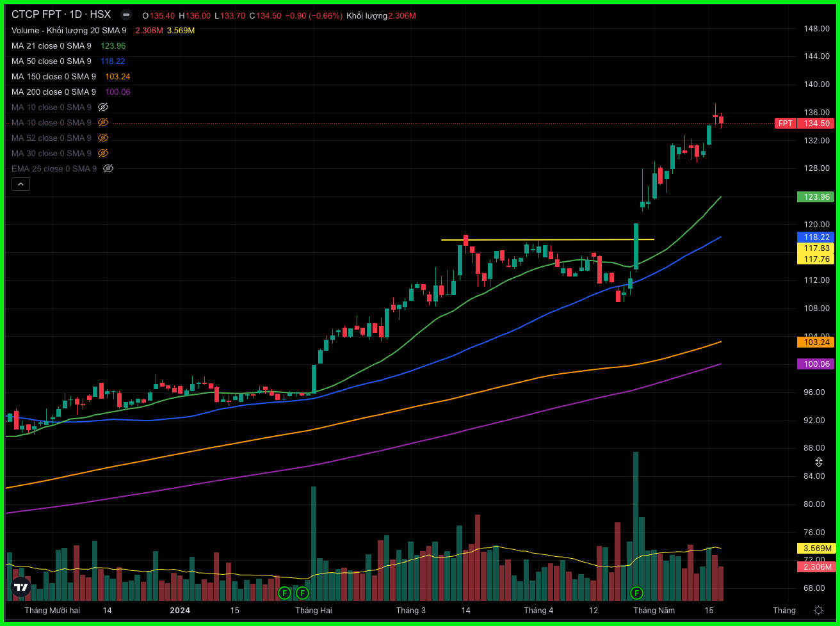Viewport: 840px width, 626px height.
Task: Collapse the indicator legend with chevron button
Action: tap(20, 184)
